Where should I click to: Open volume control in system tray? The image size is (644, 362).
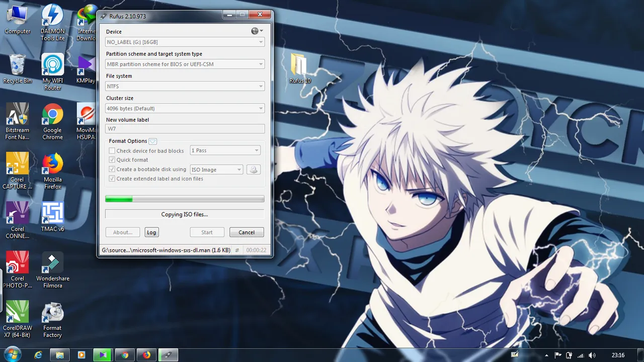pos(592,355)
